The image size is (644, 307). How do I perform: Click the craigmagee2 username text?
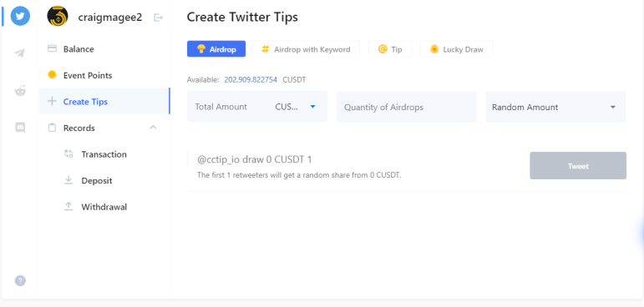pyautogui.click(x=110, y=18)
